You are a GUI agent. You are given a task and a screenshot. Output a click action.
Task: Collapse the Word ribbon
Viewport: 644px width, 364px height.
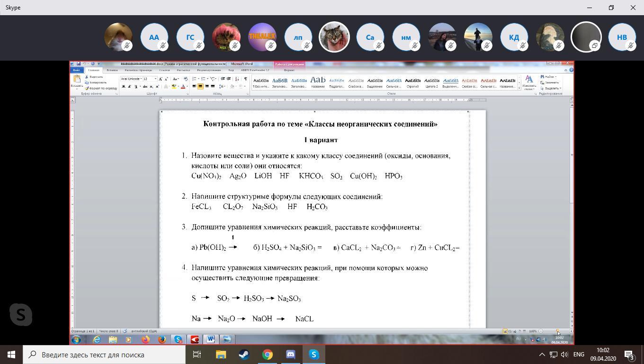pyautogui.click(x=566, y=70)
